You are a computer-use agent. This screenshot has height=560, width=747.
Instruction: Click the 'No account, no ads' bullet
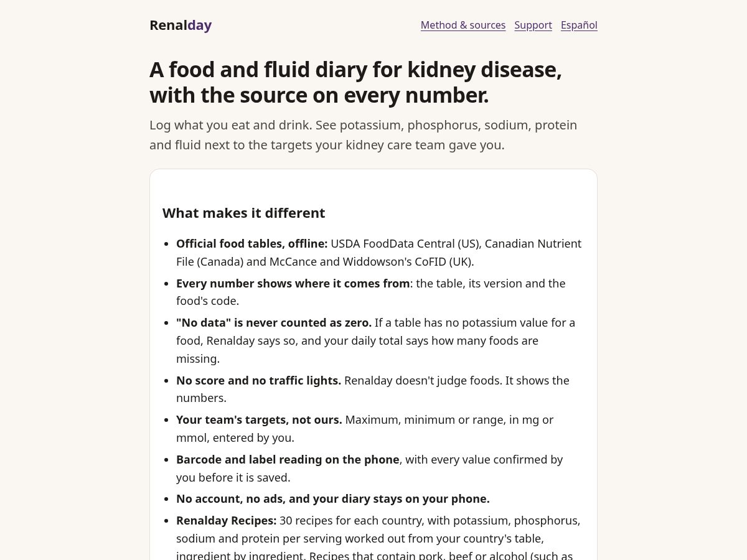click(x=333, y=499)
